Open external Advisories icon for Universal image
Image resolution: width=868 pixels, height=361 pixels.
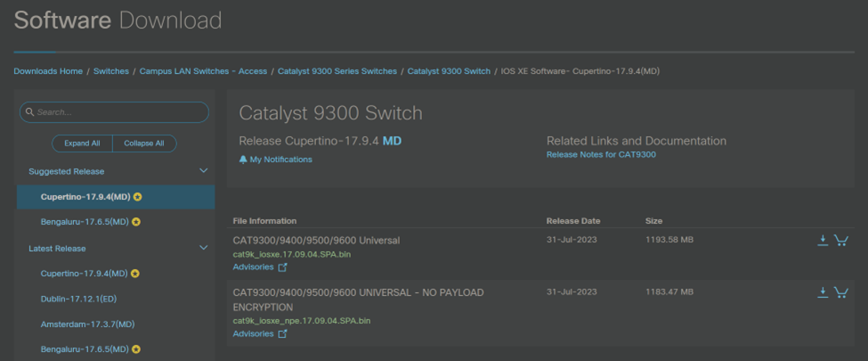coord(282,267)
